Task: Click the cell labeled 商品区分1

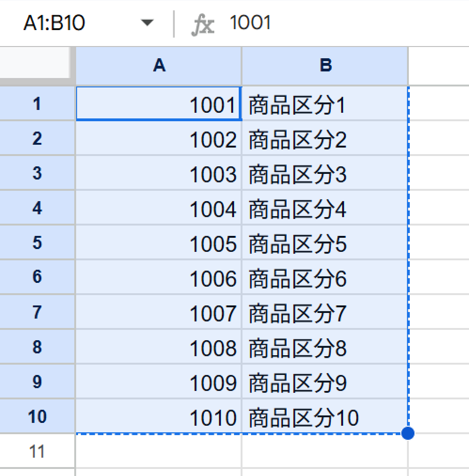Action: click(x=324, y=104)
